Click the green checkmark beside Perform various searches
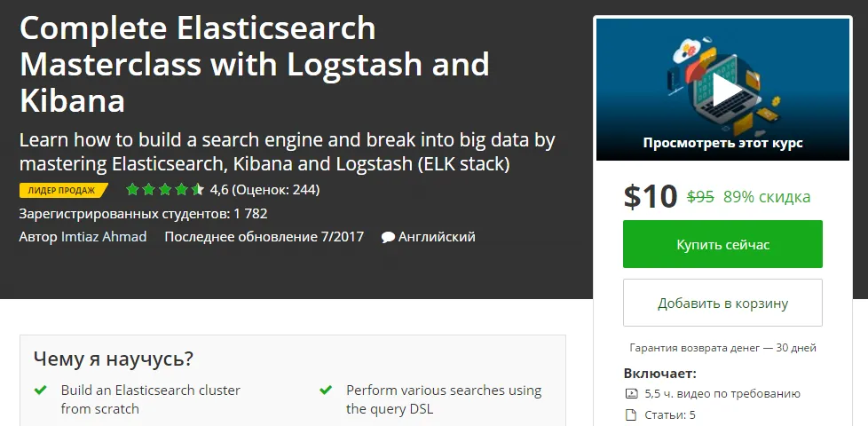Screen dimensions: 868x426 pyautogui.click(x=326, y=390)
